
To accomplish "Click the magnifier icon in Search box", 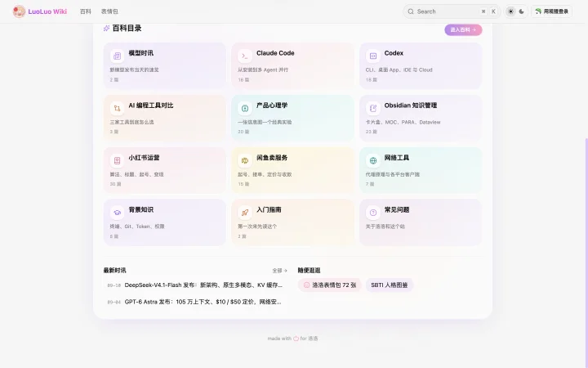I will pos(411,11).
